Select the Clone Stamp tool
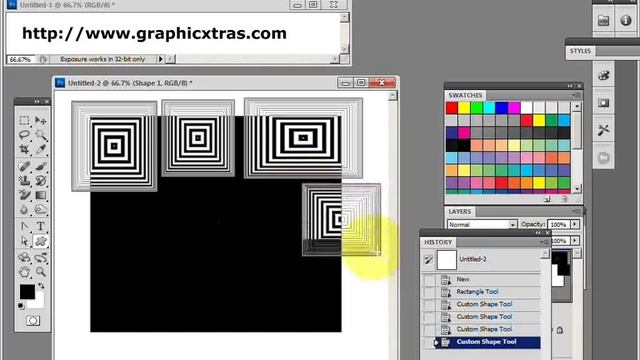This screenshot has height=360, width=640. [24, 180]
